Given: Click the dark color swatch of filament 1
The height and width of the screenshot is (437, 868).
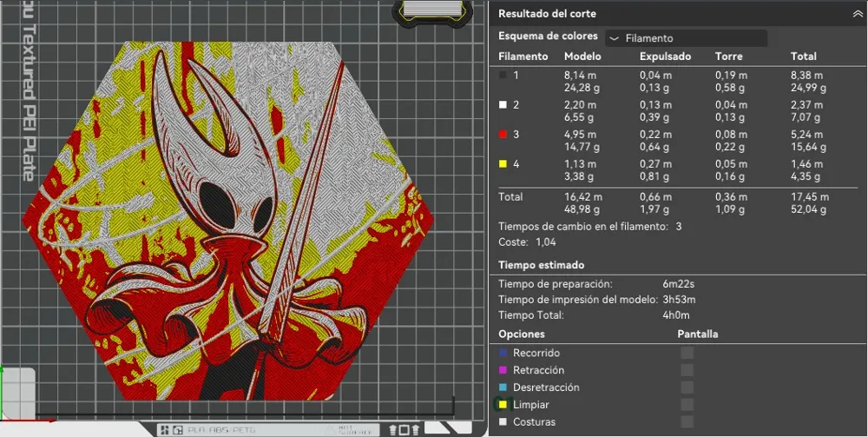Looking at the screenshot, I should coord(503,75).
